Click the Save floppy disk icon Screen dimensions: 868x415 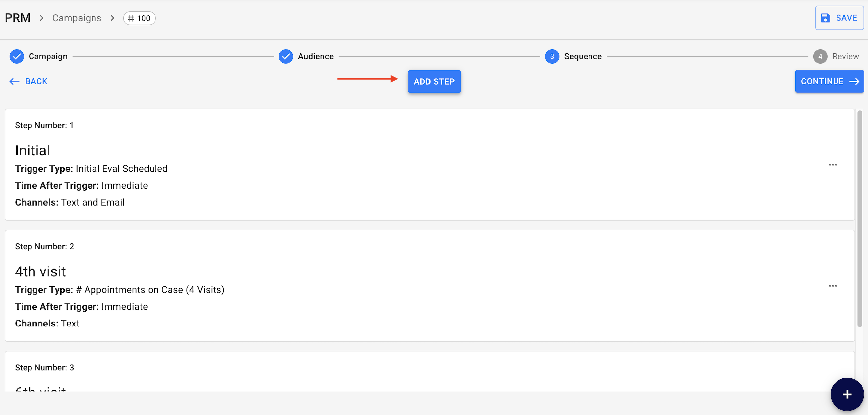[825, 18]
